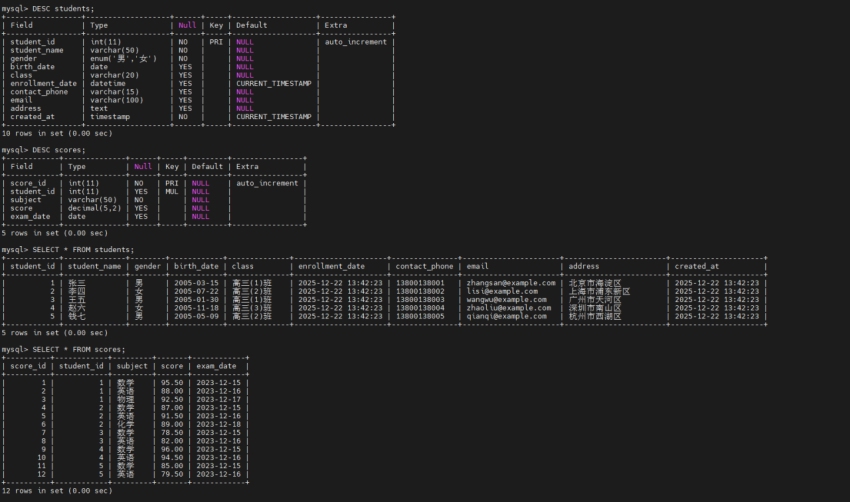Click the 'DESC students;' command text

[63, 9]
